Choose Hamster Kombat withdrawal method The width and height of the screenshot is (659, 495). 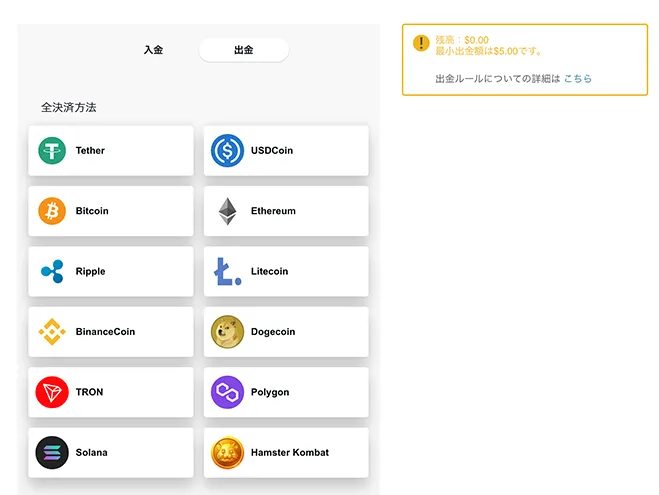pyautogui.click(x=286, y=453)
